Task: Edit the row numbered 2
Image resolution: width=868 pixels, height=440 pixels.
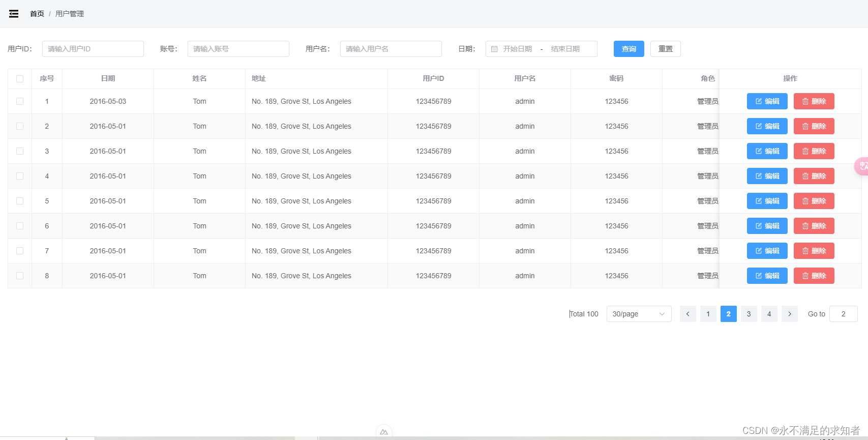Action: (x=767, y=126)
